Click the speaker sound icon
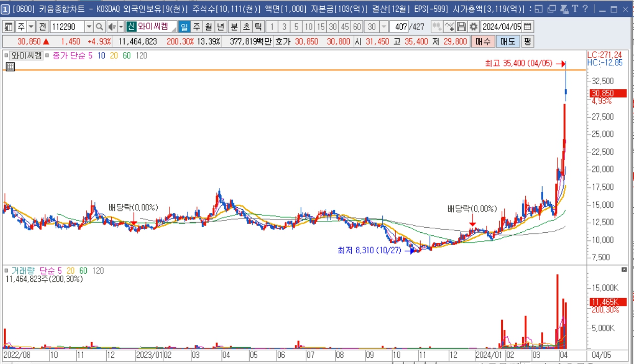 click(x=112, y=27)
